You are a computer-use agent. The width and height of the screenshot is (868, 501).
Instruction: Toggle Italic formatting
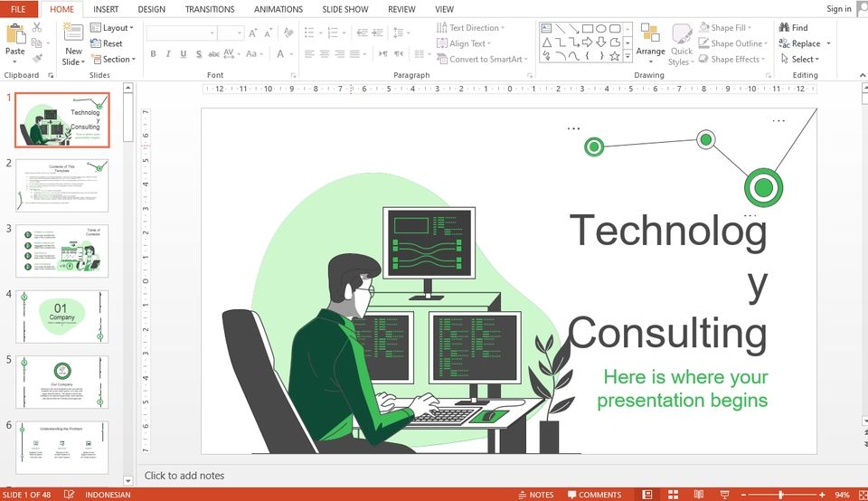point(168,53)
